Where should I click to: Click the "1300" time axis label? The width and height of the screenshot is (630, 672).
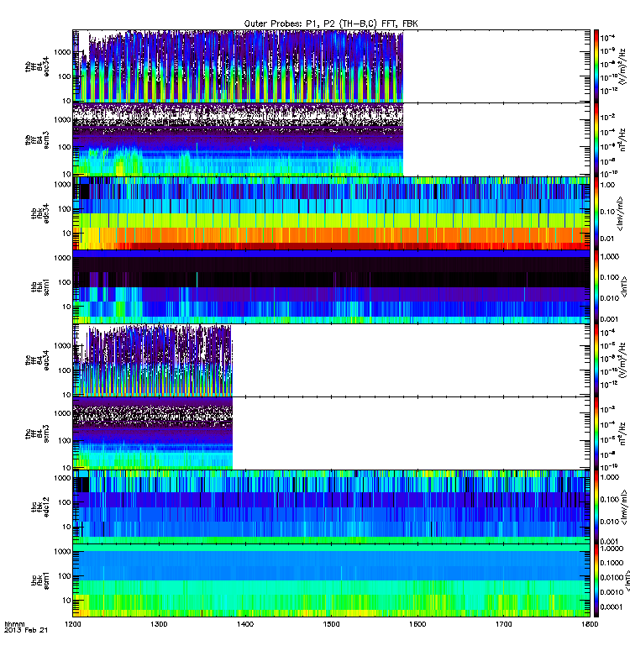point(159,624)
